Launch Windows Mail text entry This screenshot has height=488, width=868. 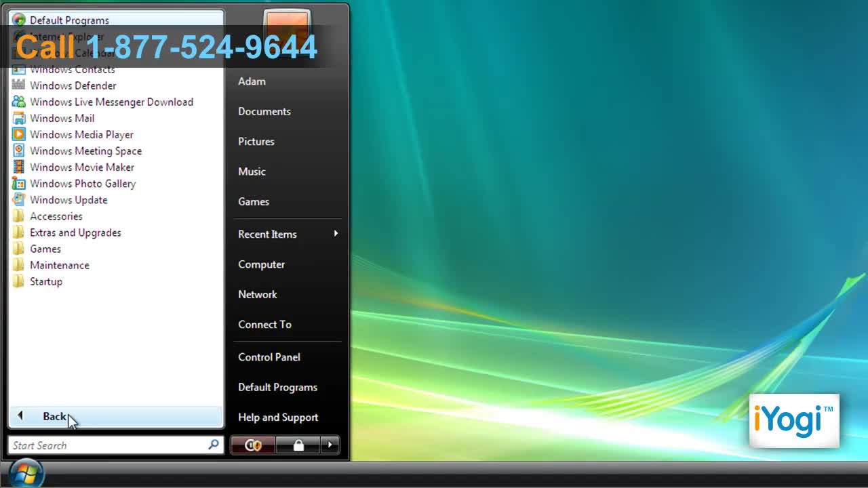click(62, 118)
